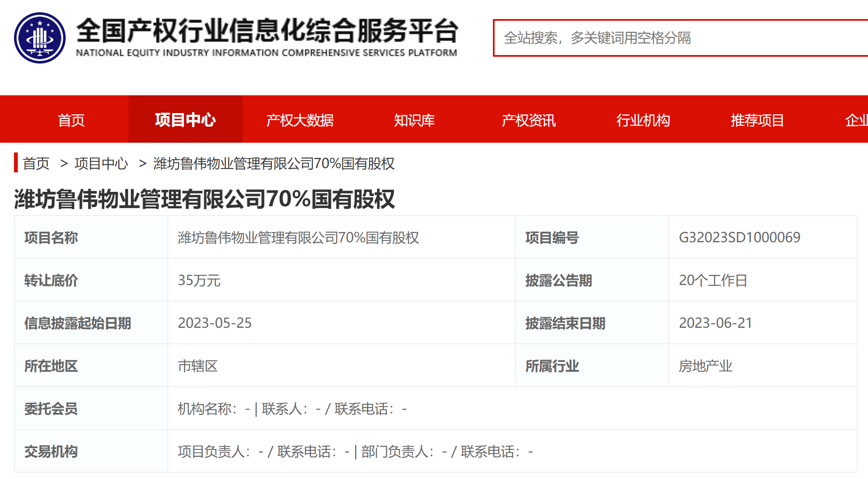Click the 房地产业 industry value
The image size is (868, 479).
[706, 366]
